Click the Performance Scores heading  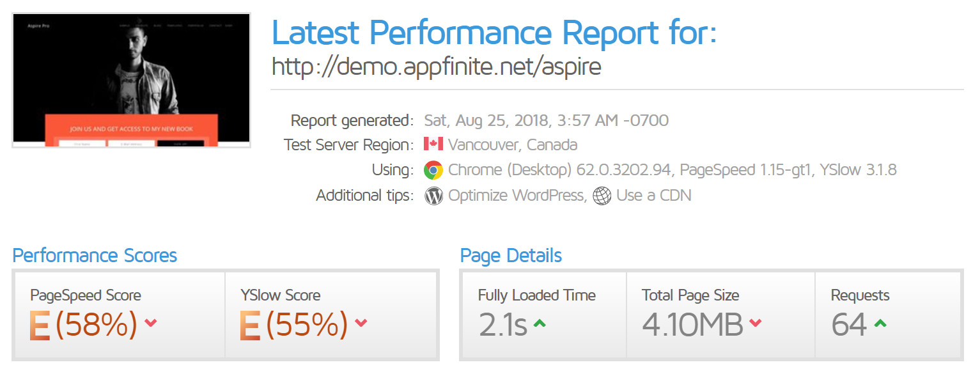[95, 256]
